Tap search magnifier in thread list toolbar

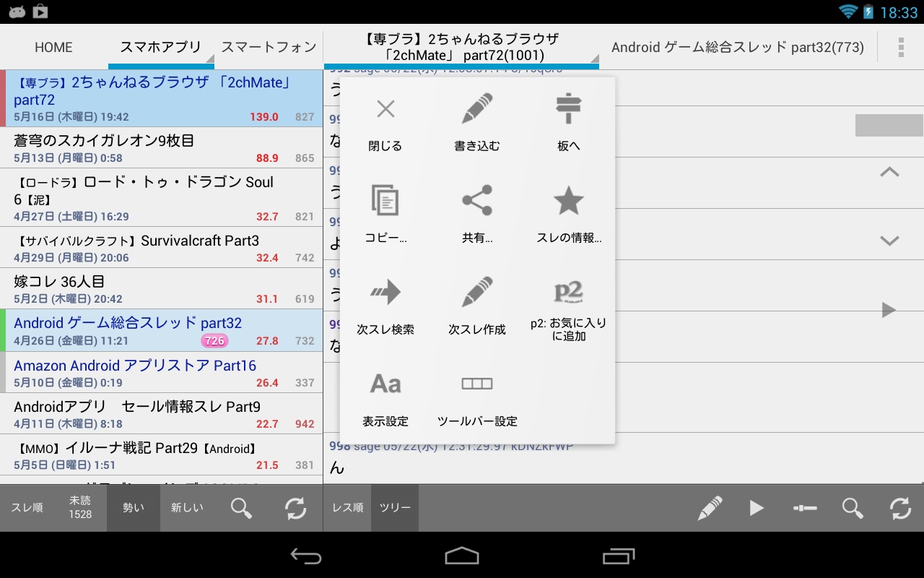tap(242, 508)
